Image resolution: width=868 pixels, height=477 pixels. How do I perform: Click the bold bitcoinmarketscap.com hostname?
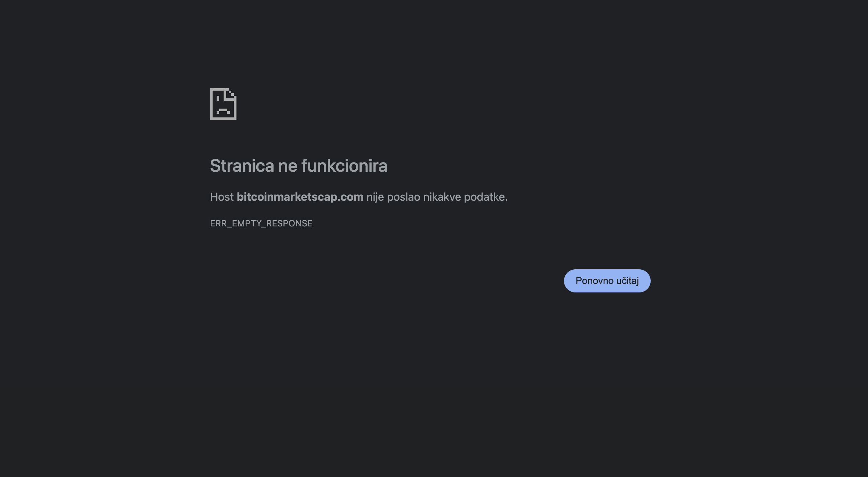[x=300, y=197]
